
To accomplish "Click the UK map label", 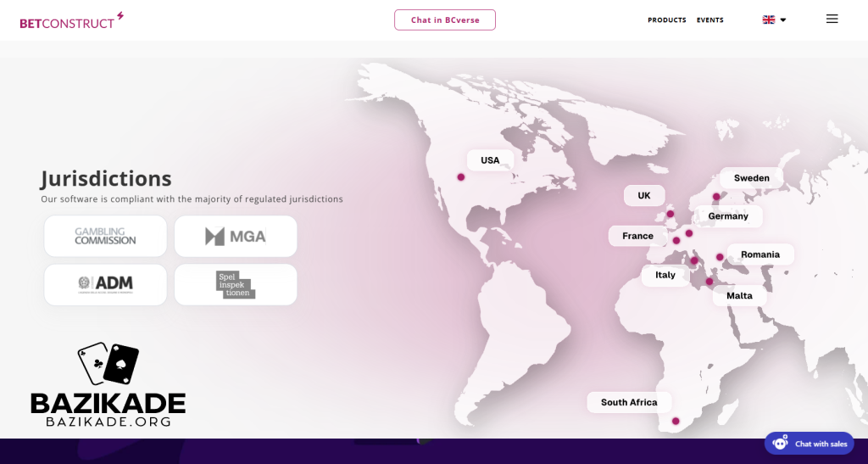I will click(644, 195).
